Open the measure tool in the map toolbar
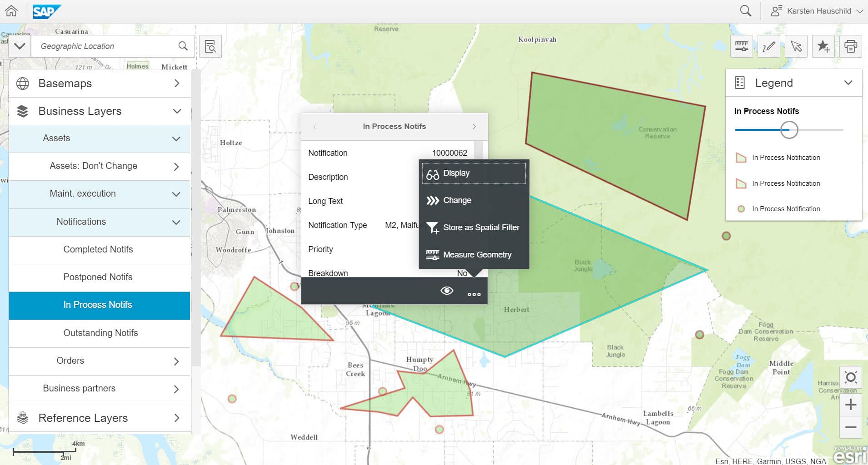 tap(741, 46)
